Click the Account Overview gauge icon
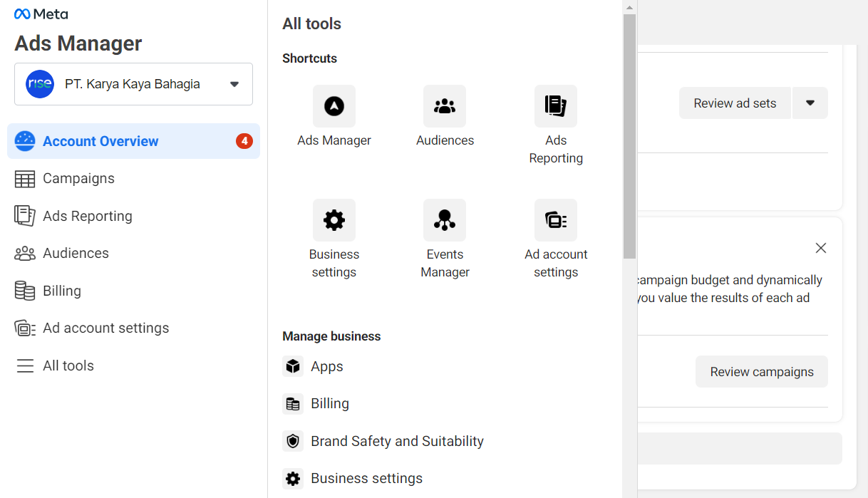This screenshot has height=498, width=868. [25, 141]
